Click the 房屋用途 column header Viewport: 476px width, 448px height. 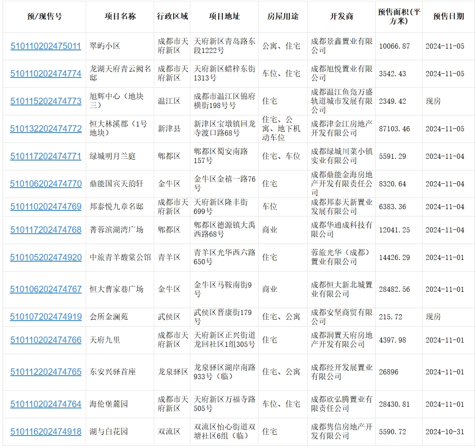[x=283, y=16]
